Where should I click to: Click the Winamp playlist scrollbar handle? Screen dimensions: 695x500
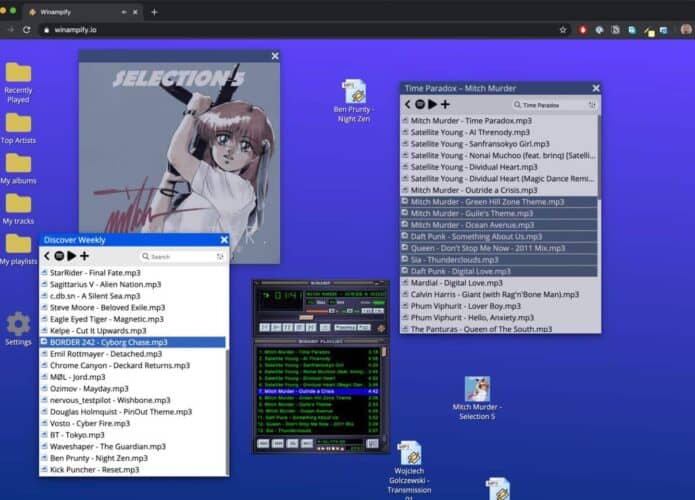tap(384, 352)
